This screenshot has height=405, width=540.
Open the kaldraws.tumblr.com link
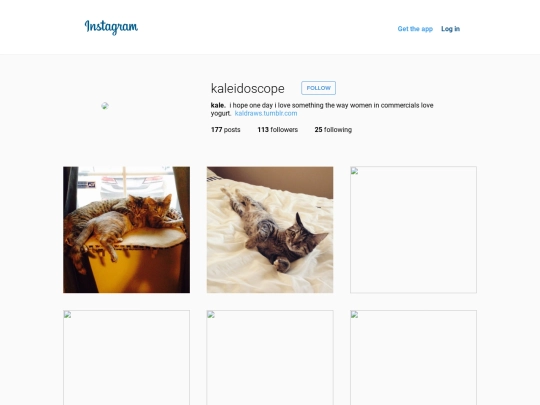click(266, 113)
